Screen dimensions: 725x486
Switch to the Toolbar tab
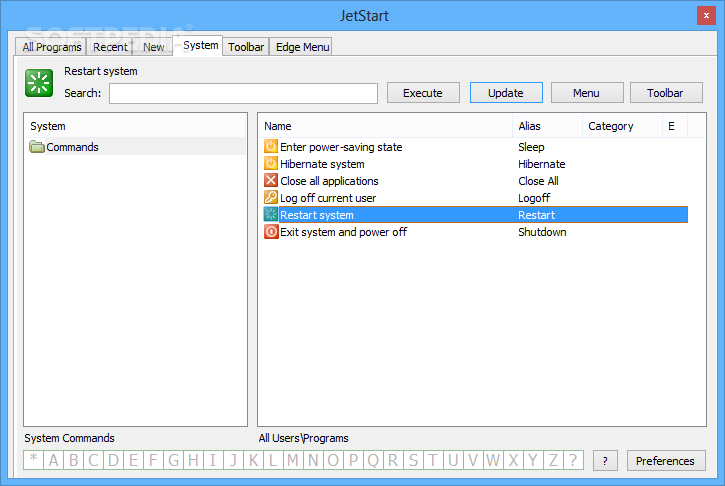pos(246,47)
